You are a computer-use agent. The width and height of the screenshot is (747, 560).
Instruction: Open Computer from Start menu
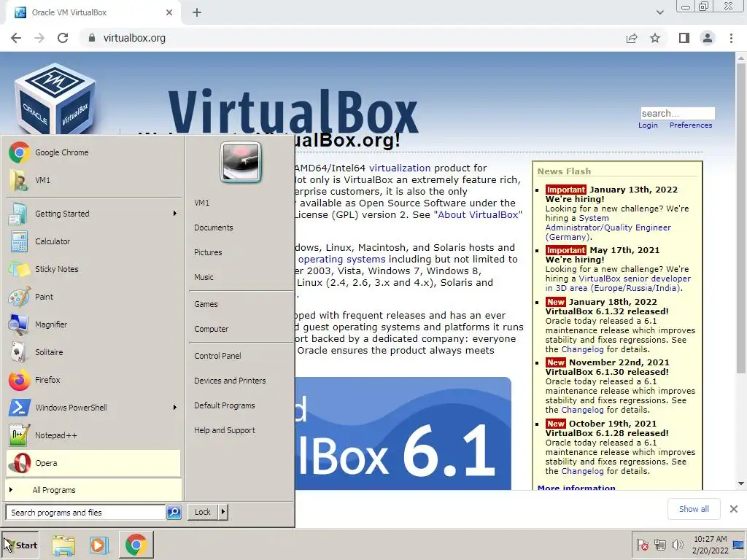point(211,329)
